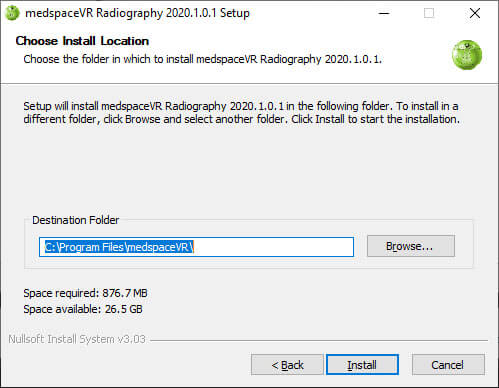Image resolution: width=499 pixels, height=388 pixels.
Task: Cancel the medspaceVR setup
Action: coord(448,365)
